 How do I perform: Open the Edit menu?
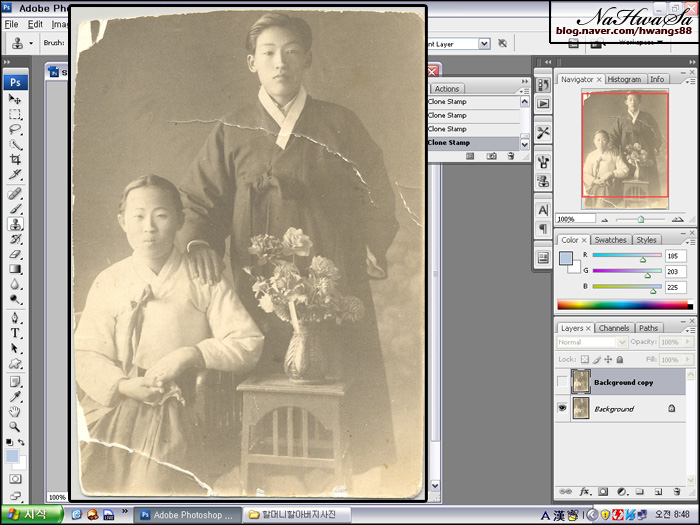point(35,24)
